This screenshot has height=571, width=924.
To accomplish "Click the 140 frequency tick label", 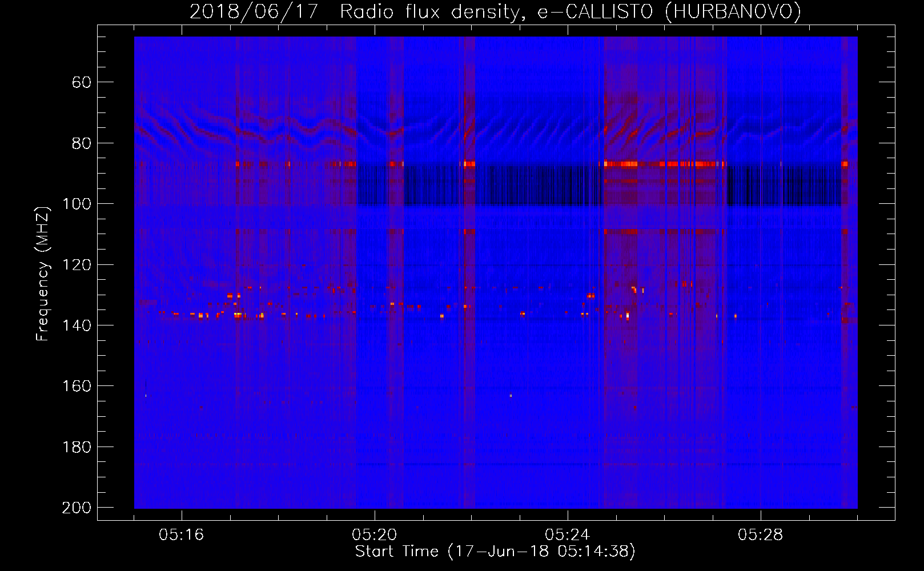I will tap(77, 325).
